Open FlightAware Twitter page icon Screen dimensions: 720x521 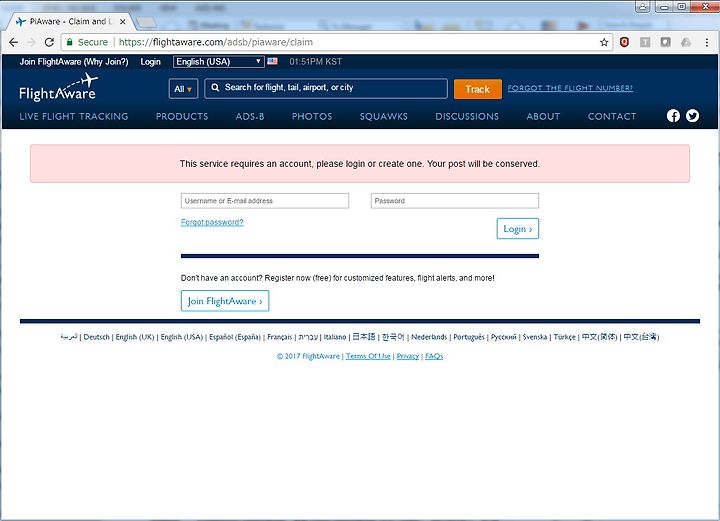(x=692, y=116)
